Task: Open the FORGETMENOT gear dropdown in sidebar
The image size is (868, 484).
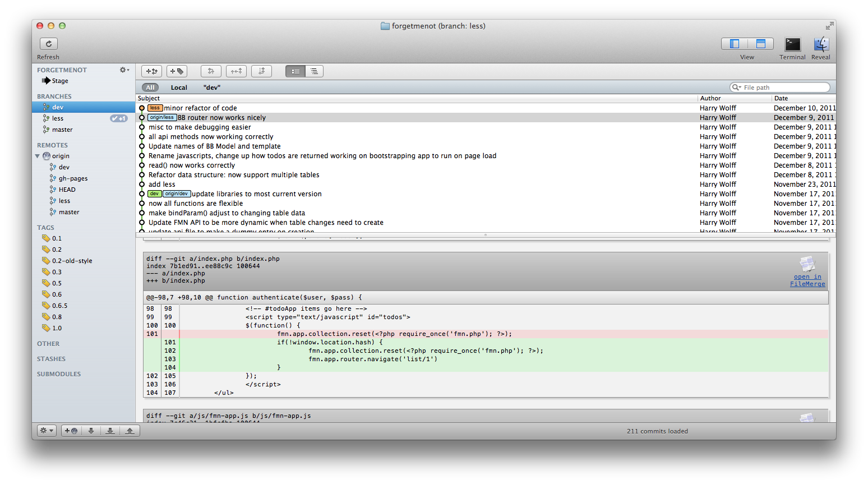Action: click(x=124, y=70)
